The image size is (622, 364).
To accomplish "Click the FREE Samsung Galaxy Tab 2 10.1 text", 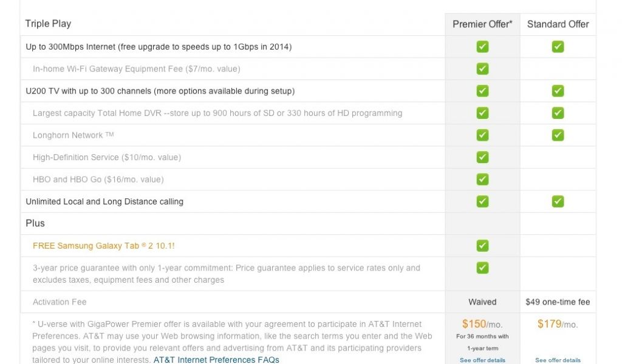I will click(x=104, y=246).
